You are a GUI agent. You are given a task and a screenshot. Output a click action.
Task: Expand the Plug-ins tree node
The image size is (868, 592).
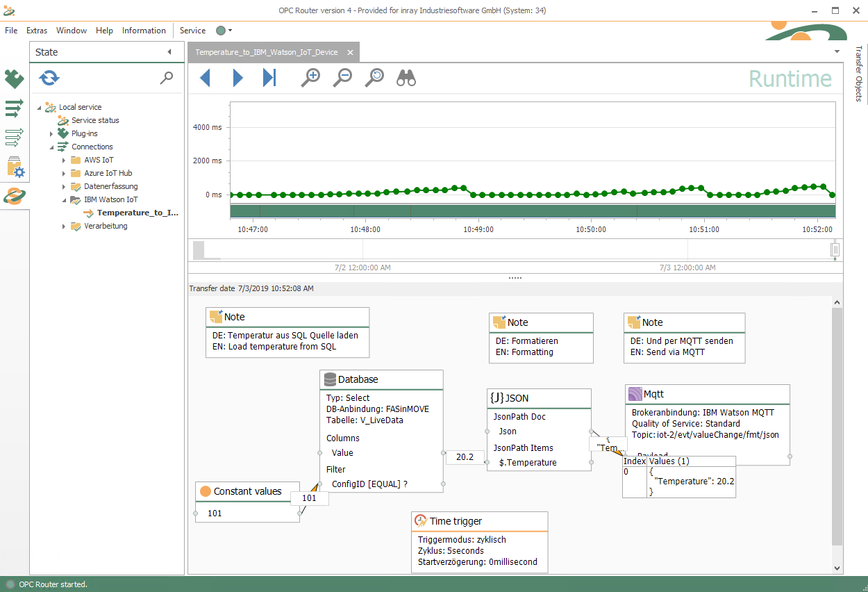(x=51, y=133)
